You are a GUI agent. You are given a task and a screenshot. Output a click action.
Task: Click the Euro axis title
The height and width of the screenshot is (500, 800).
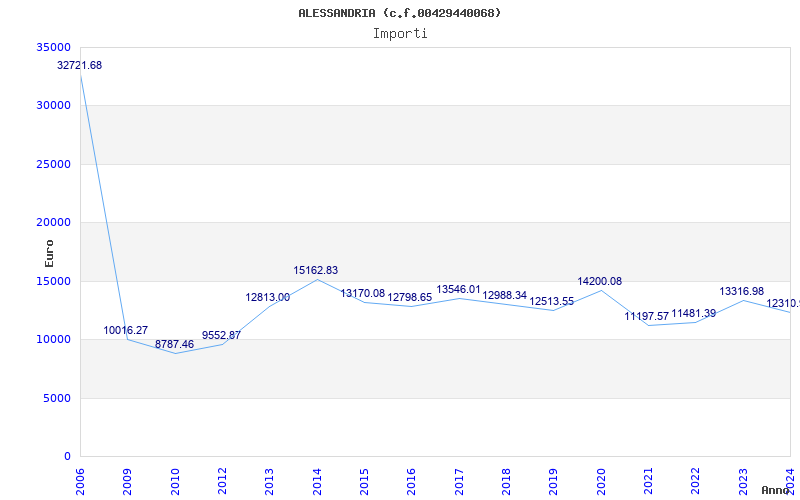click(x=49, y=253)
